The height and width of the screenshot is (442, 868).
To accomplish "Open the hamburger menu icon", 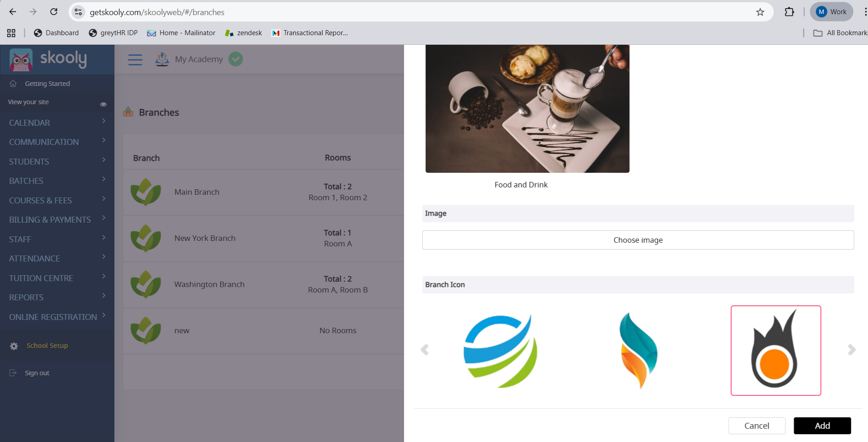I will coord(135,59).
